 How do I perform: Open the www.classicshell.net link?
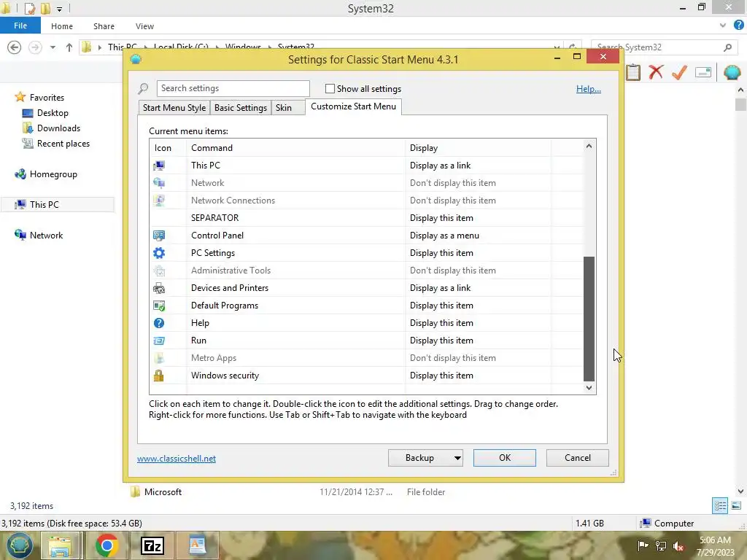(177, 459)
